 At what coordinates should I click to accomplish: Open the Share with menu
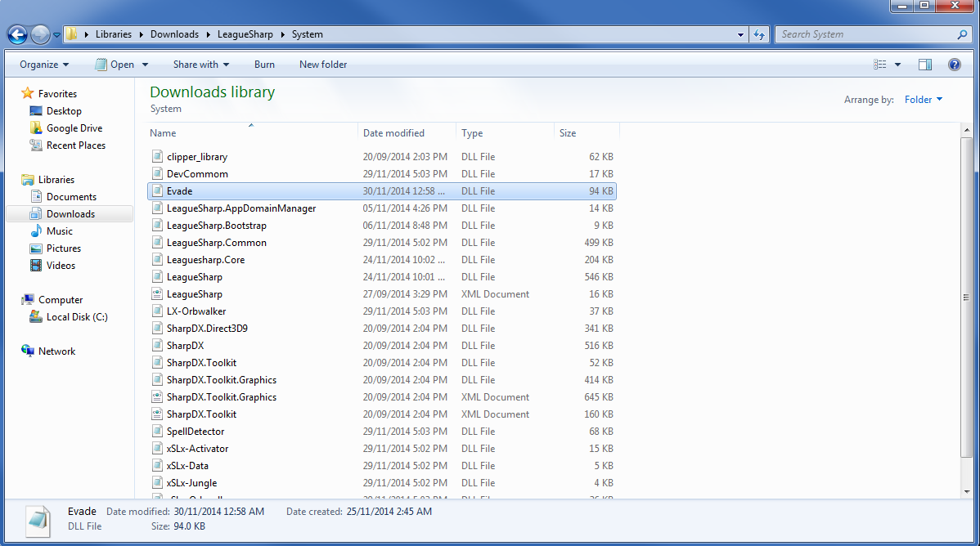(x=200, y=65)
